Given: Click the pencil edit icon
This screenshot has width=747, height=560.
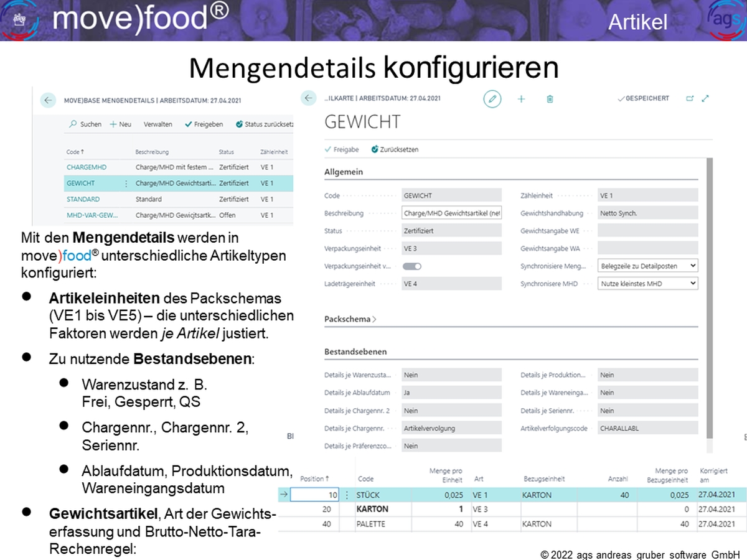Looking at the screenshot, I should (x=492, y=99).
